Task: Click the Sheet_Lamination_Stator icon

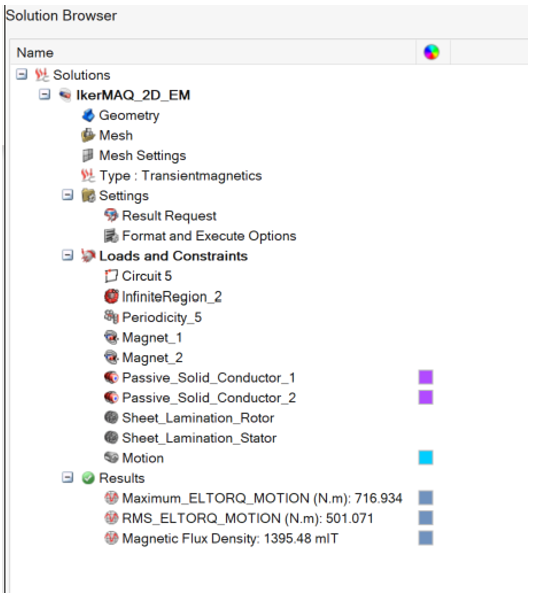Action: click(x=111, y=438)
